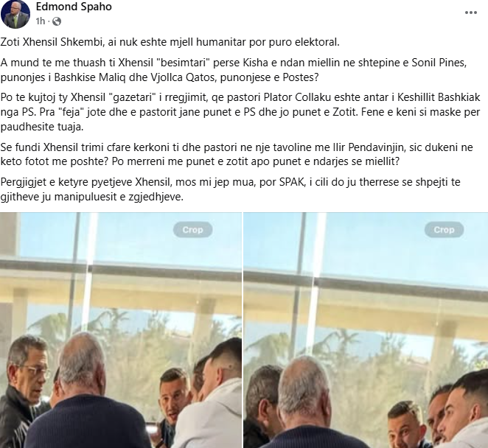
Task: Open Edmond Spaho's profile picture
Action: pos(15,14)
